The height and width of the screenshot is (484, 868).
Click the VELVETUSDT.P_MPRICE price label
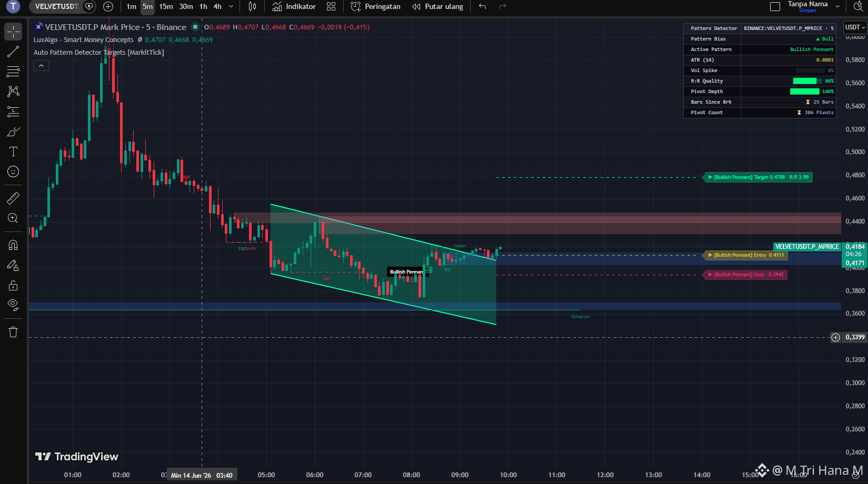807,247
